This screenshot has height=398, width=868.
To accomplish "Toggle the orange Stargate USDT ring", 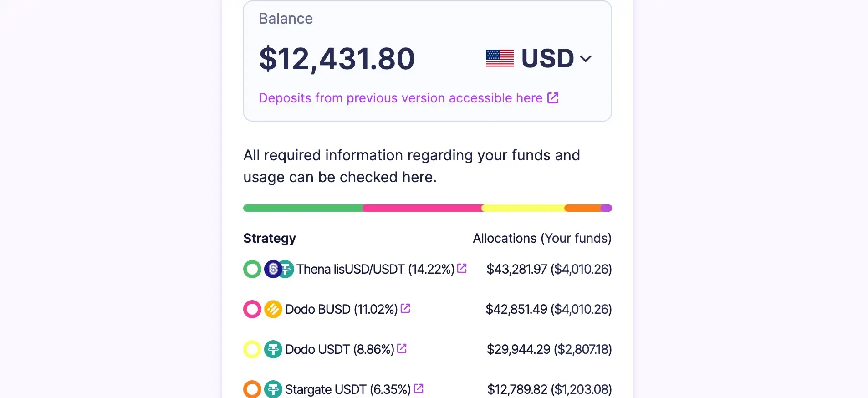I will pyautogui.click(x=252, y=389).
